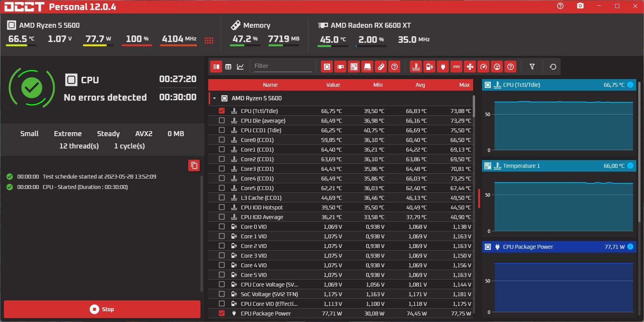
Task: Toggle clock frequency gauge filter
Action: [484, 67]
